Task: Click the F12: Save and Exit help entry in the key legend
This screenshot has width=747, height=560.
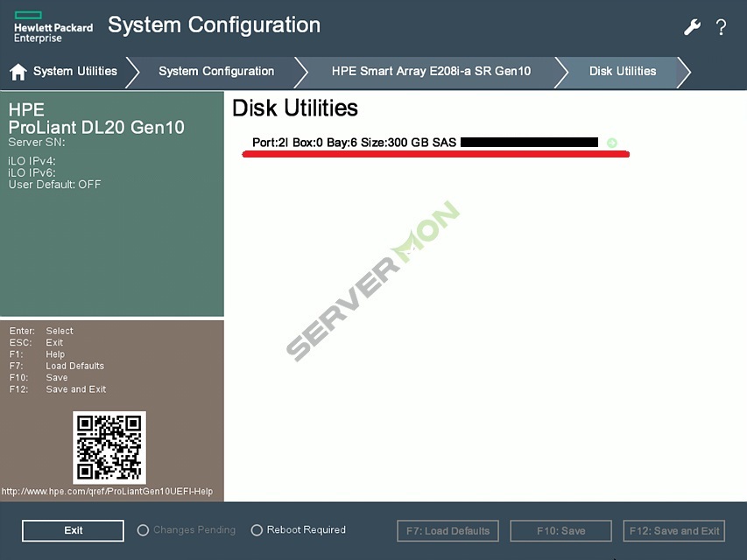Action: click(x=58, y=389)
